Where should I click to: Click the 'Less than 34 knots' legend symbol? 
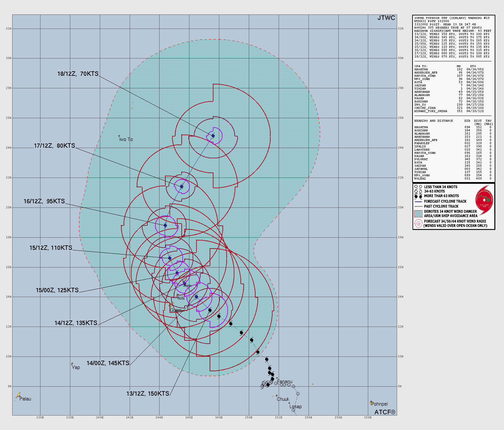pyautogui.click(x=418, y=187)
